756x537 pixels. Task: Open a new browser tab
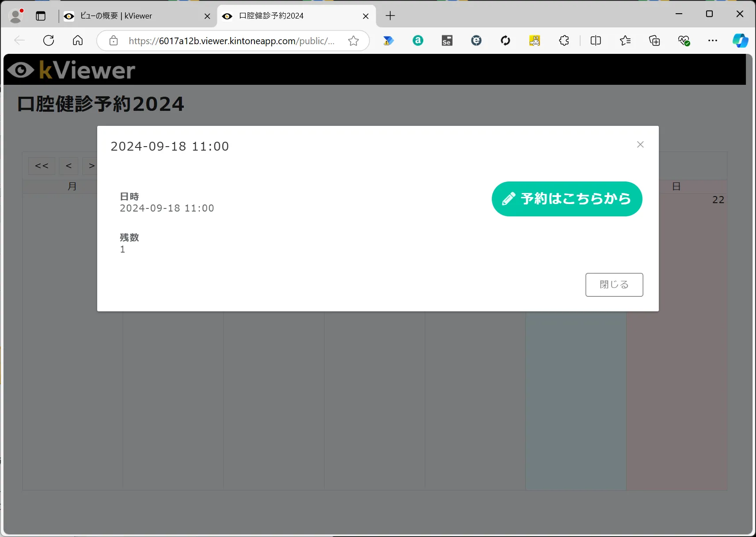(x=390, y=16)
